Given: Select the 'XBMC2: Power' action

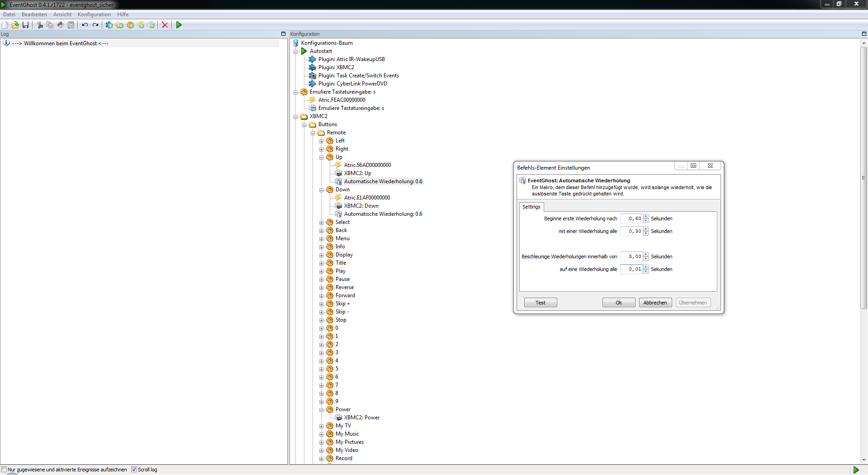Looking at the screenshot, I should [362, 418].
